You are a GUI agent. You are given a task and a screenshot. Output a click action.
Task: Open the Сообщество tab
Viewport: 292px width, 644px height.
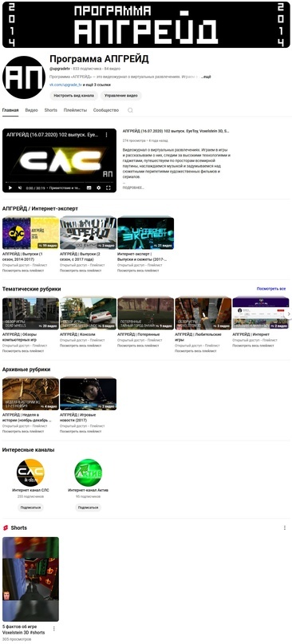pos(106,110)
